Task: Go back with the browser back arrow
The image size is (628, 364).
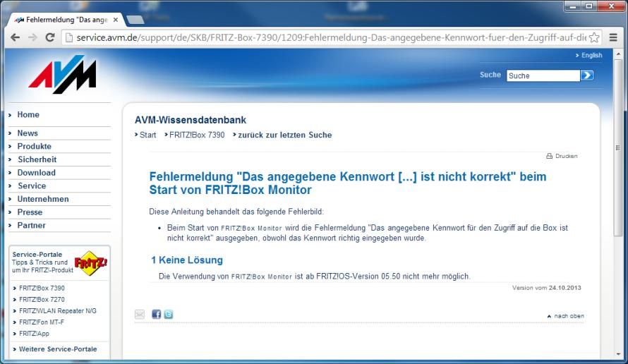Action: click(x=16, y=37)
